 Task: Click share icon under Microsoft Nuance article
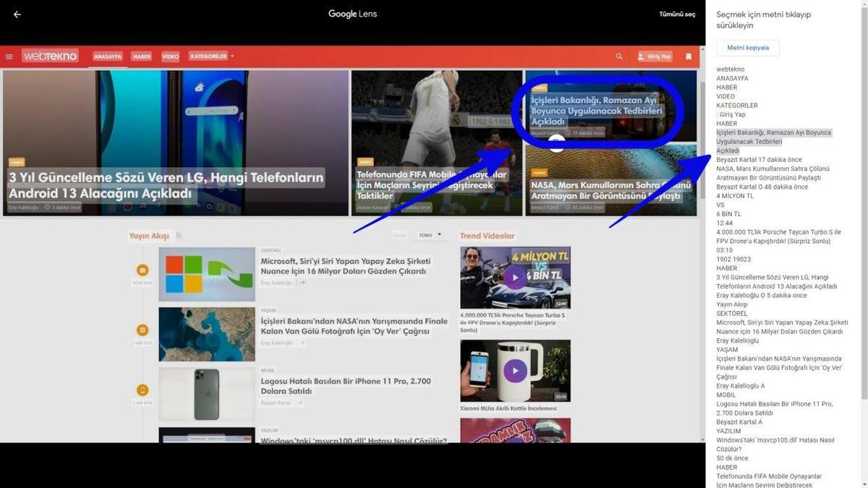point(302,283)
